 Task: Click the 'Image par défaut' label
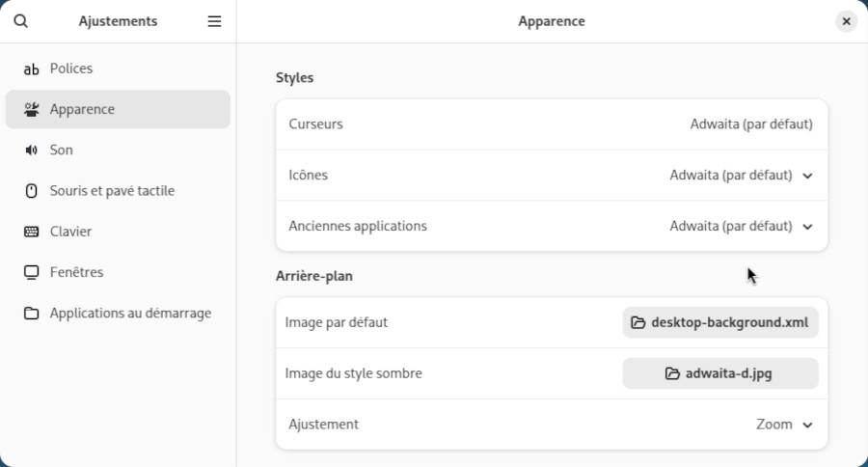pyautogui.click(x=336, y=322)
